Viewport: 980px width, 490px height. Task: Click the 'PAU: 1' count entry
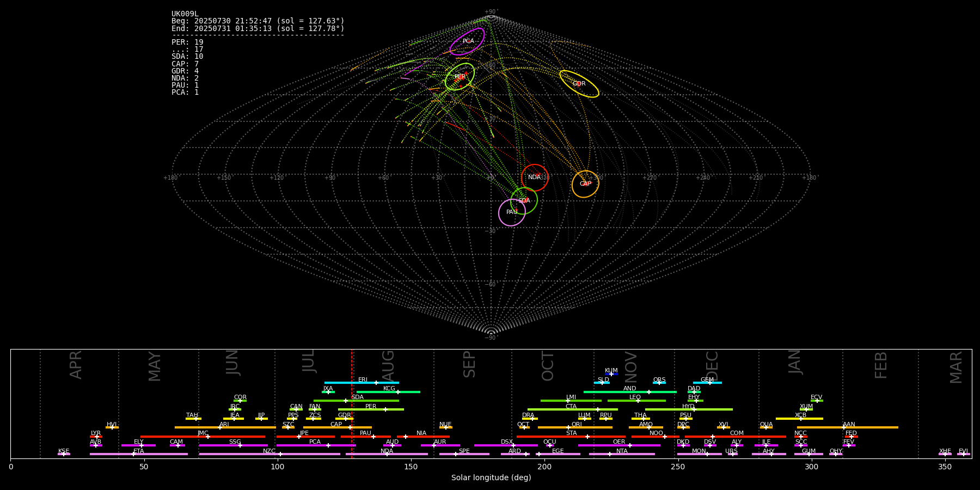point(185,85)
